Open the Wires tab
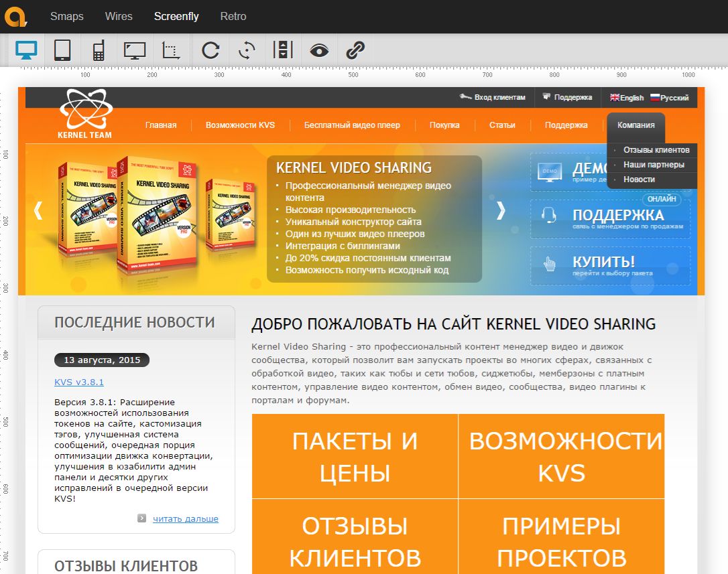Viewport: 728px width, 574px height. [119, 16]
